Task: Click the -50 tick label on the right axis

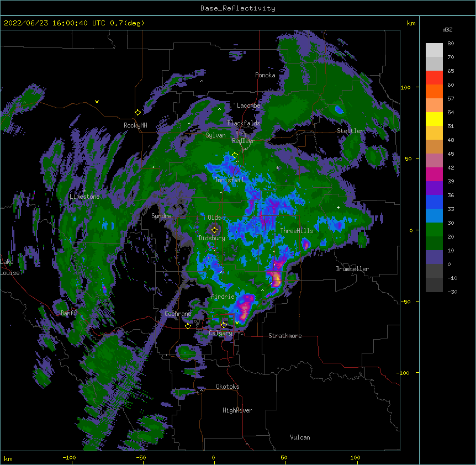Action: point(405,302)
